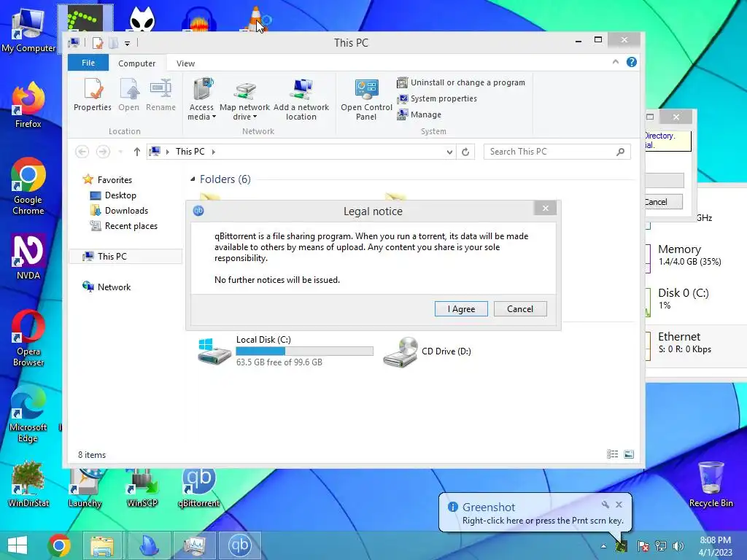Viewport: 747px width, 560px height.
Task: Click the Windows Start button
Action: tap(18, 545)
